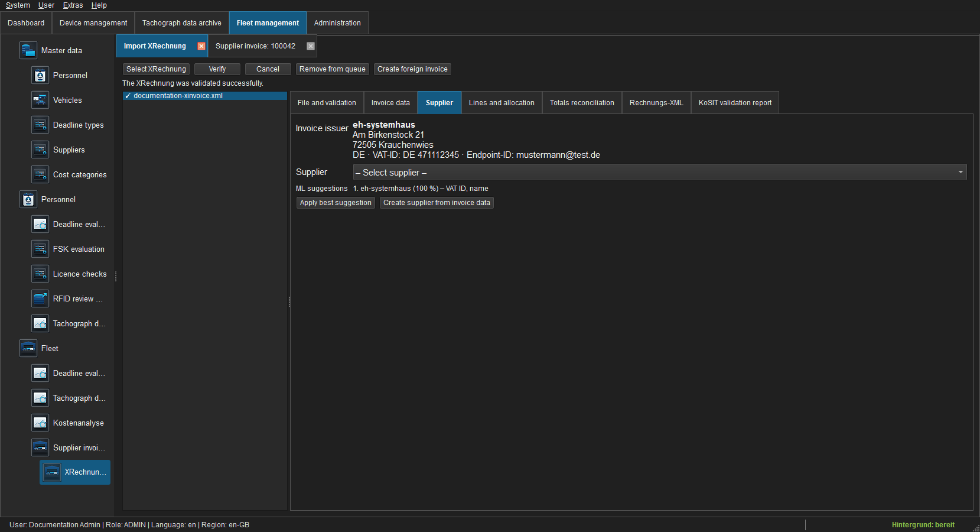
Task: Switch to the Totals reconciliation tab
Action: pos(582,103)
